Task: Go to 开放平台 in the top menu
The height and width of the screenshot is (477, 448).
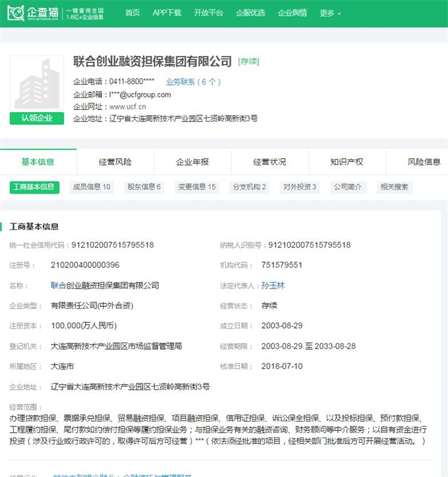Action: pyautogui.click(x=209, y=13)
